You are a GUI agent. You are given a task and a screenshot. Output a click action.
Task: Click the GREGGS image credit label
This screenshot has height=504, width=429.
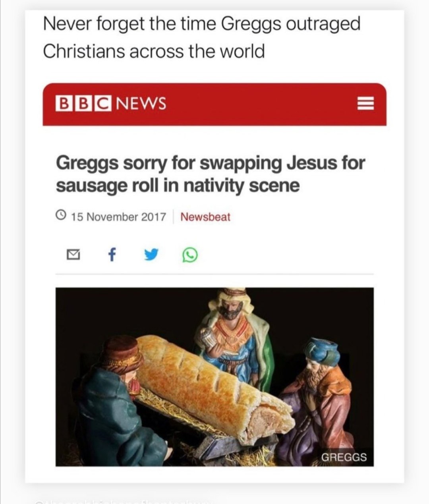point(344,457)
